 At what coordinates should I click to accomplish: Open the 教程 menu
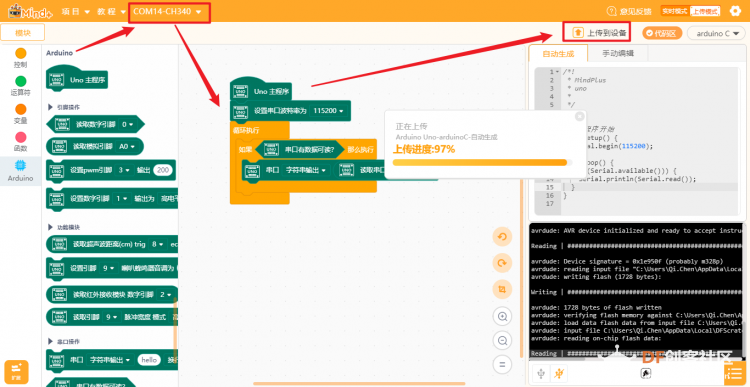coord(111,11)
